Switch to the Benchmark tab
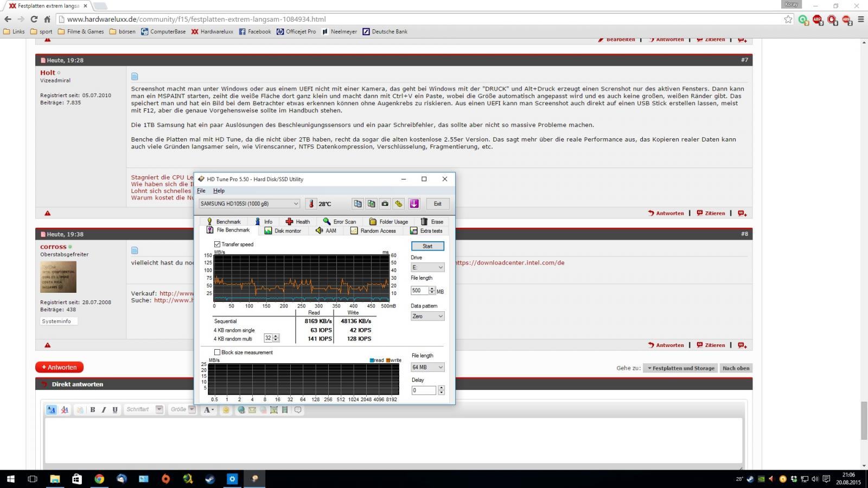 pos(224,221)
